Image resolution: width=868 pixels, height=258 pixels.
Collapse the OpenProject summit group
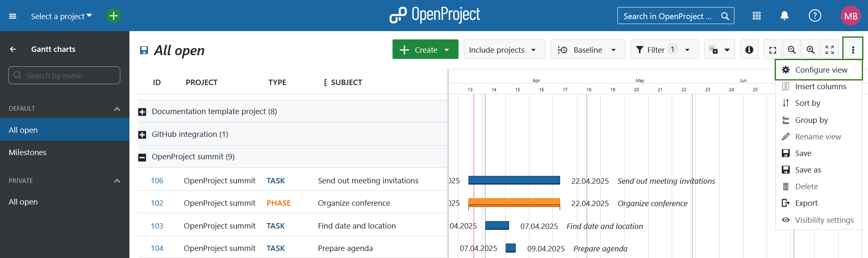(x=142, y=157)
